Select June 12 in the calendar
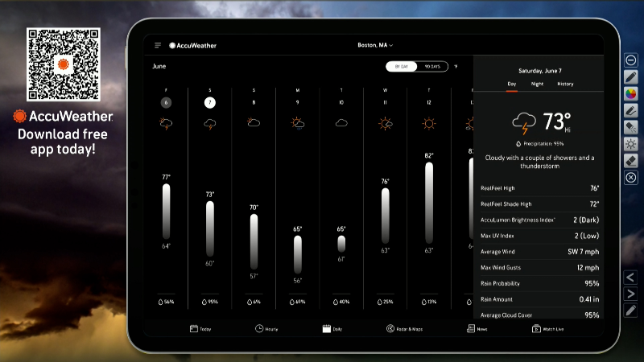The image size is (644, 362). 429,103
